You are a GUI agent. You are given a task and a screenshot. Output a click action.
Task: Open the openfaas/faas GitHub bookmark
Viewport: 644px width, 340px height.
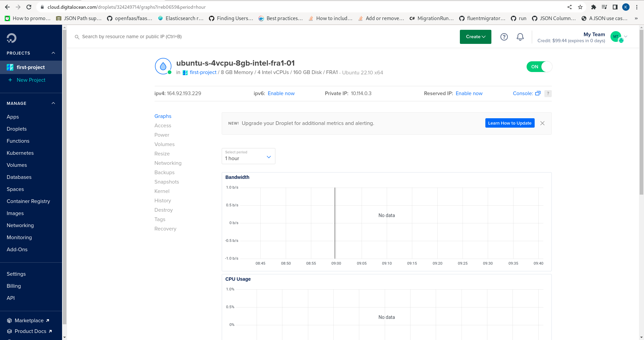click(x=129, y=18)
